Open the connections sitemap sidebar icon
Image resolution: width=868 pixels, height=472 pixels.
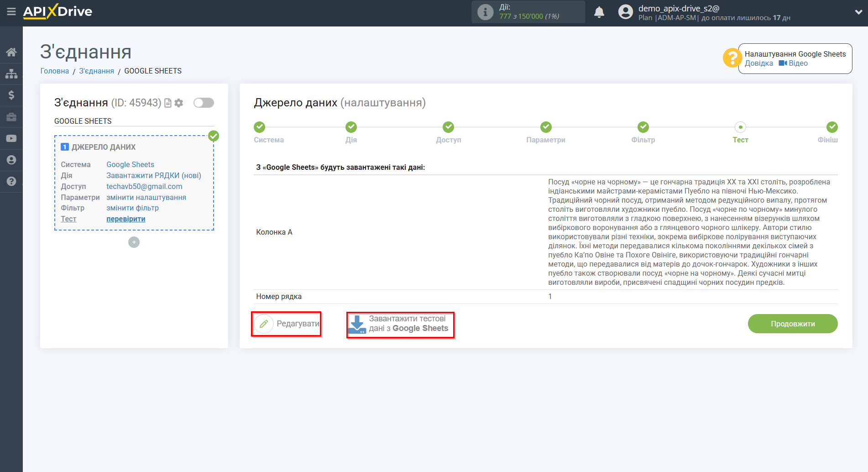[x=11, y=73]
